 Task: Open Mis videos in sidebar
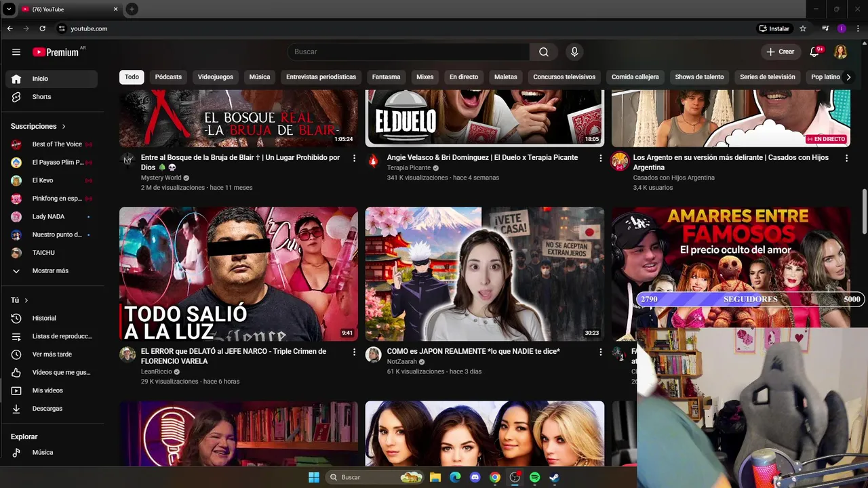click(x=52, y=390)
